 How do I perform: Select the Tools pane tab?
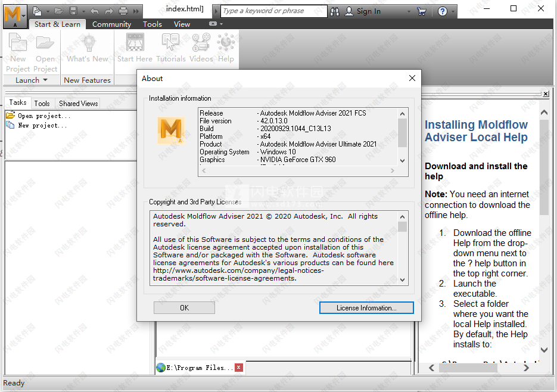tap(42, 104)
